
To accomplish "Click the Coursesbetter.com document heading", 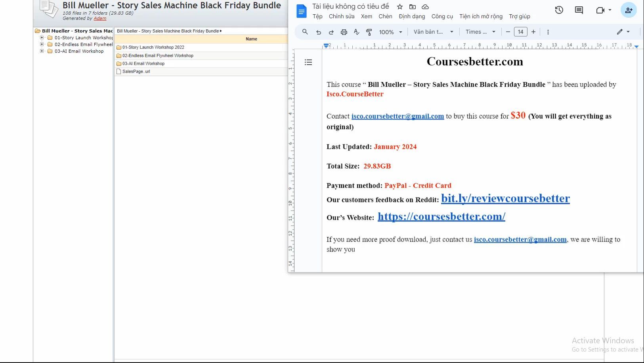I will [x=475, y=61].
